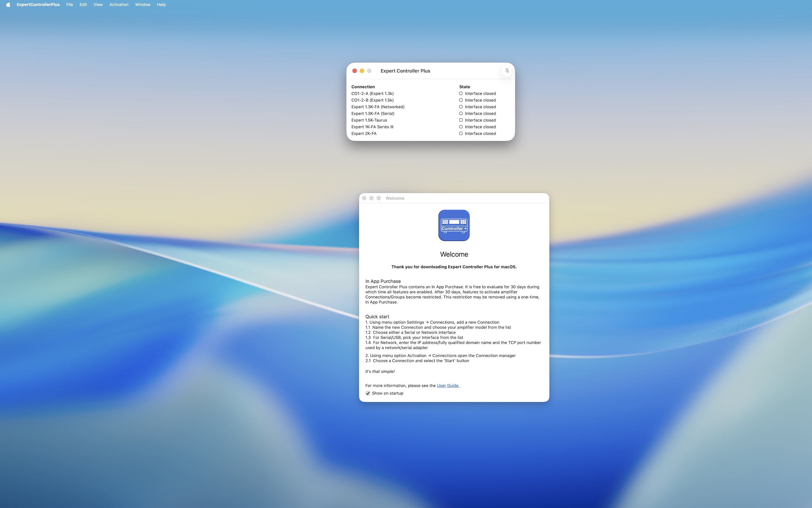Open the User Guide link
Screen dimensions: 812x508
pyautogui.click(x=448, y=385)
